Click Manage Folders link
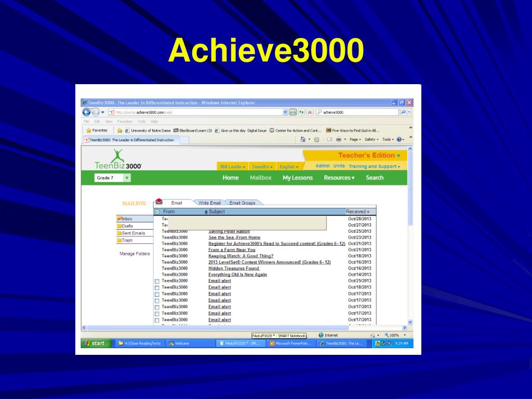The width and height of the screenshot is (532, 399). [135, 254]
